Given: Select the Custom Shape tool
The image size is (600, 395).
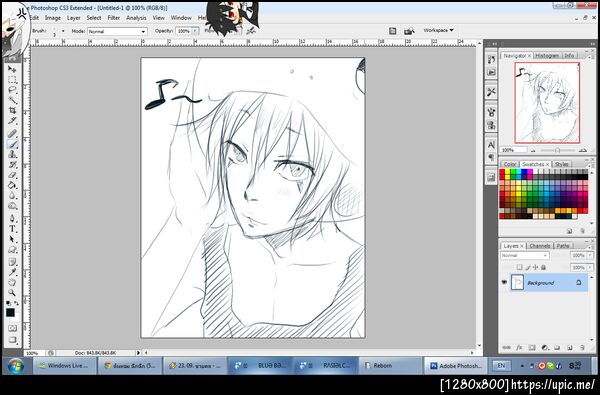Looking at the screenshot, I should pyautogui.click(x=12, y=250).
